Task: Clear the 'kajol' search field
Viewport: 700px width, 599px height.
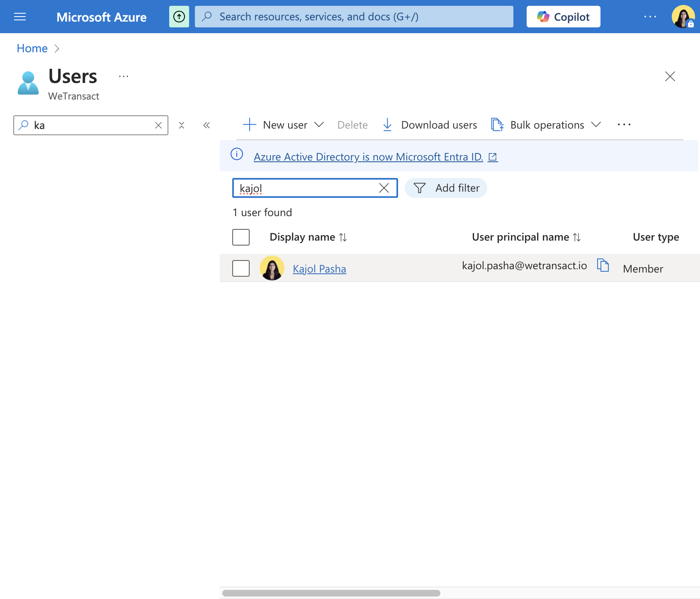Action: pyautogui.click(x=384, y=188)
